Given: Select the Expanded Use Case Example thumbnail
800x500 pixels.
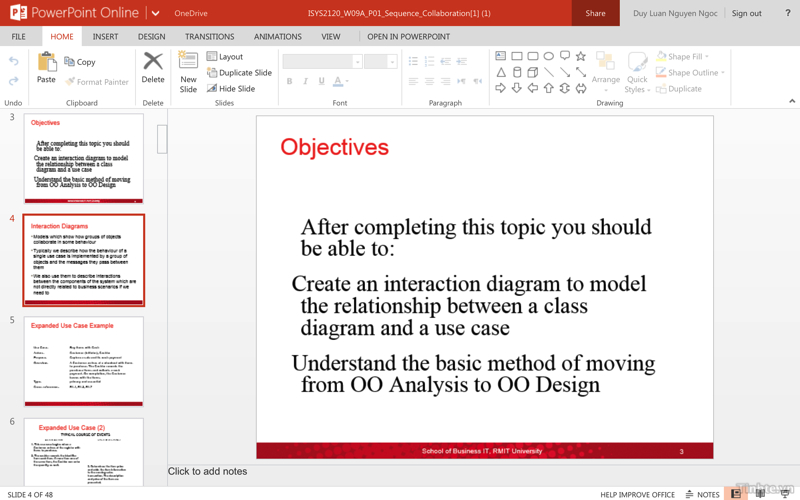Looking at the screenshot, I should (x=84, y=361).
